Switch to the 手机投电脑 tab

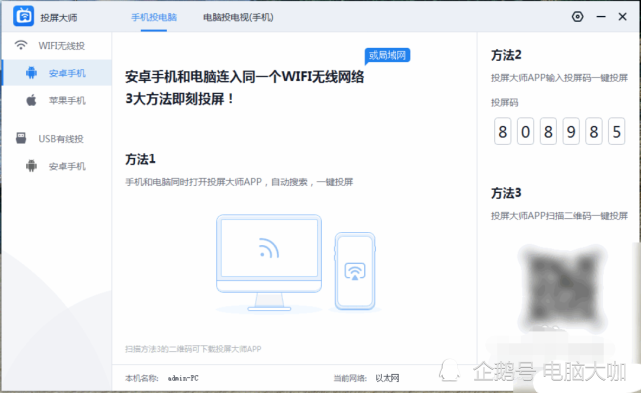point(154,17)
